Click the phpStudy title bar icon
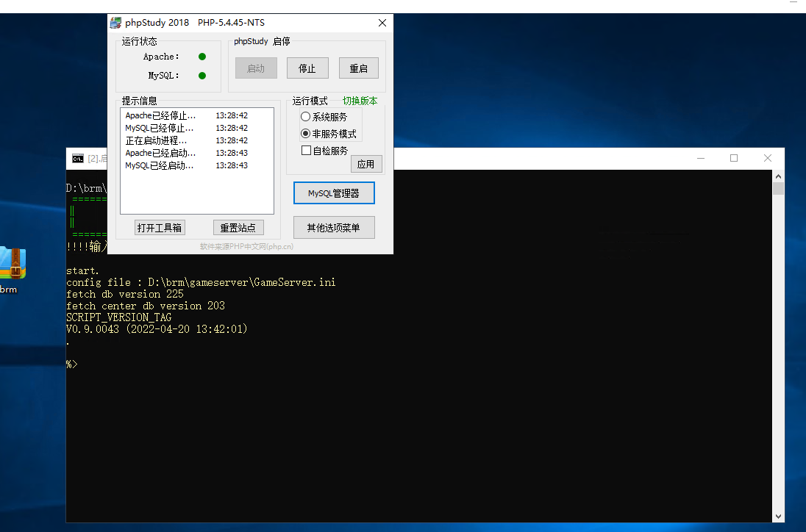 pos(116,23)
